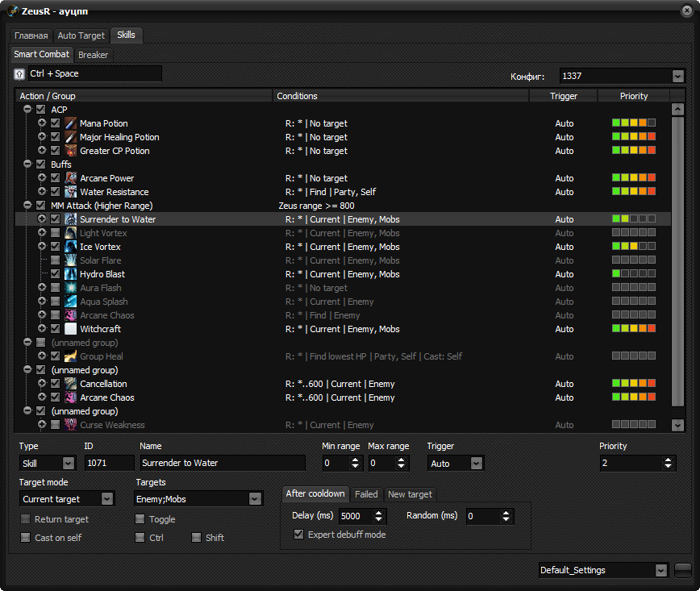Click the Greater CP Potion icon
700x591 pixels.
70,151
